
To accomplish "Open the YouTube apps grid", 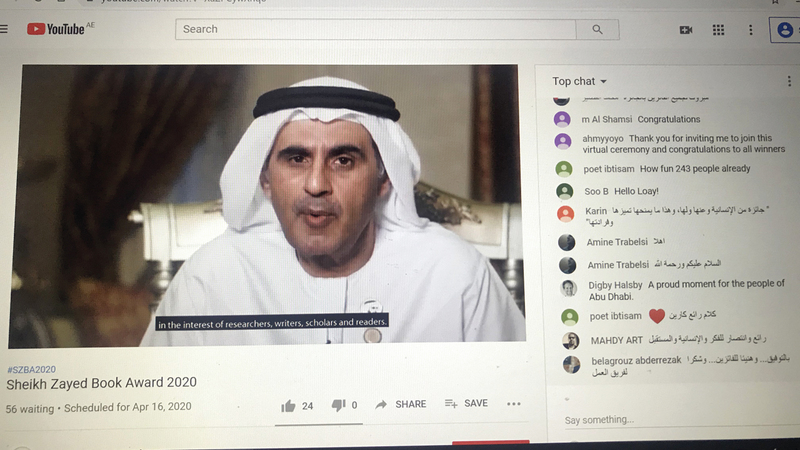I will point(718,30).
